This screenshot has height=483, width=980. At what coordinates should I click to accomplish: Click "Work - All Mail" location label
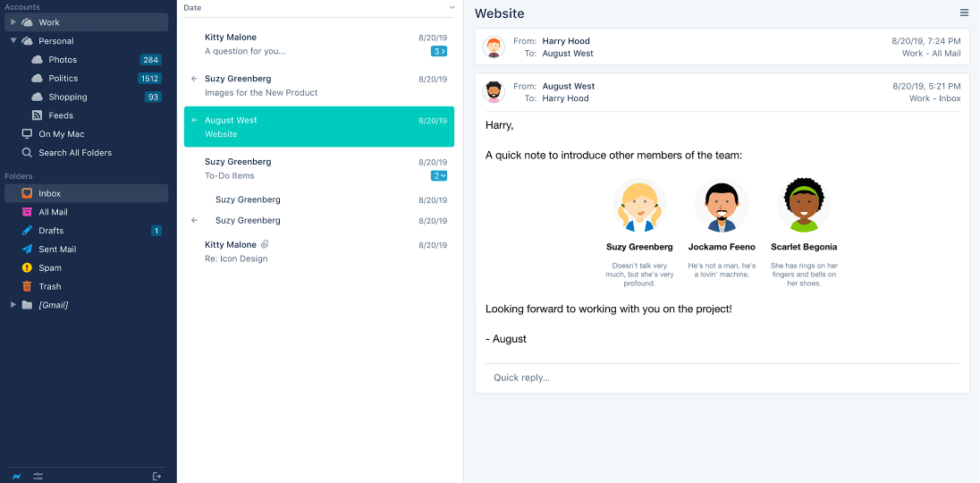click(x=931, y=54)
